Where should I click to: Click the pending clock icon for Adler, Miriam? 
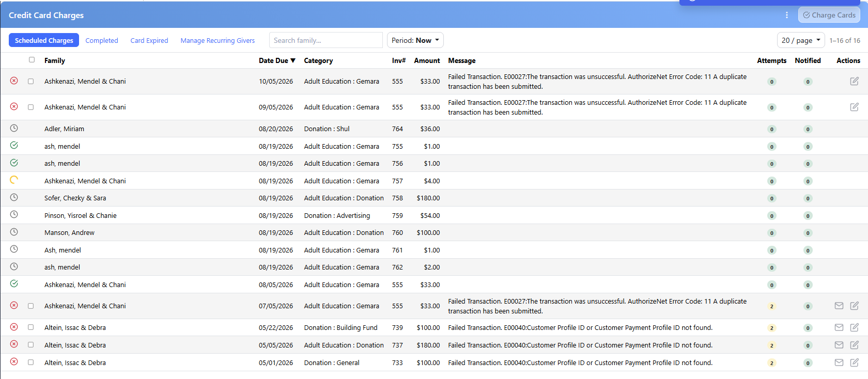pos(14,128)
